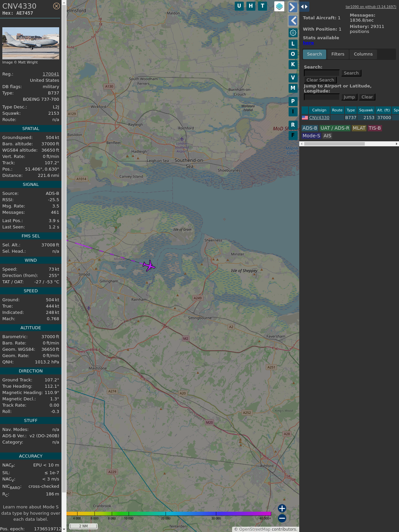Toggle the L map option button

[293, 44]
